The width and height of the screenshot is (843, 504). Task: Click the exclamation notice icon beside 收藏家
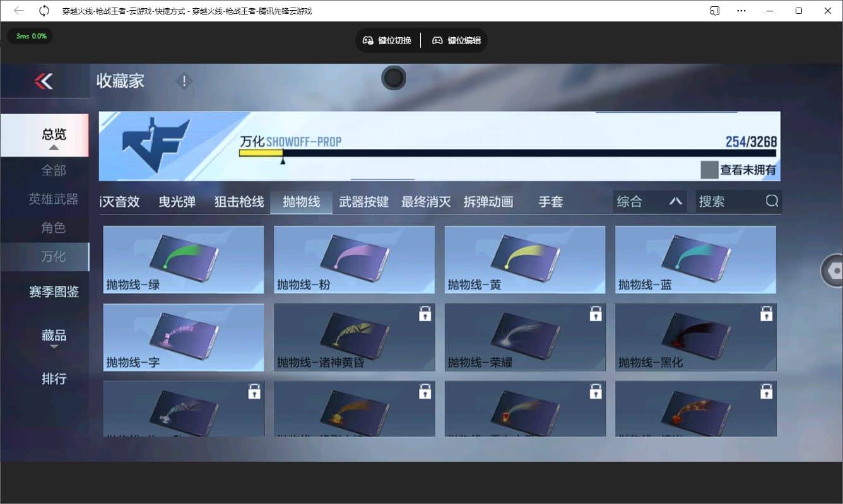[x=184, y=81]
